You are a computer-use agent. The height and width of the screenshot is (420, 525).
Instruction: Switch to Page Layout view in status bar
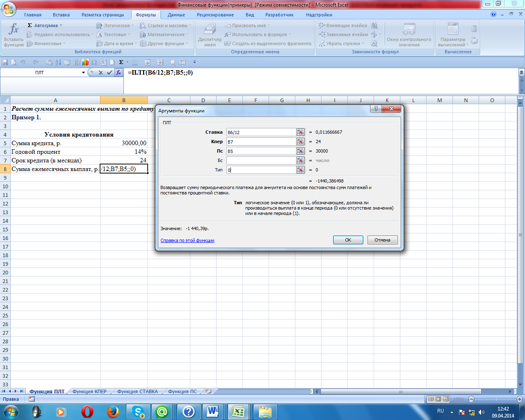pyautogui.click(x=438, y=399)
